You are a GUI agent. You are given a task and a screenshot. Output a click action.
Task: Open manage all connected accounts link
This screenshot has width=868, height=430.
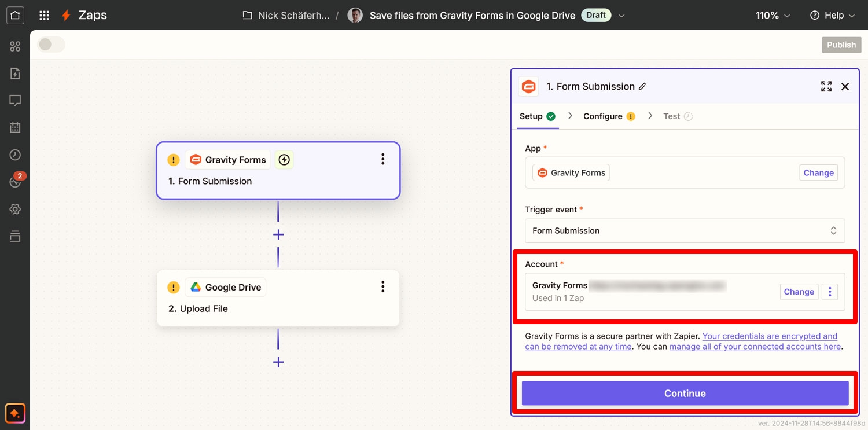click(x=755, y=347)
